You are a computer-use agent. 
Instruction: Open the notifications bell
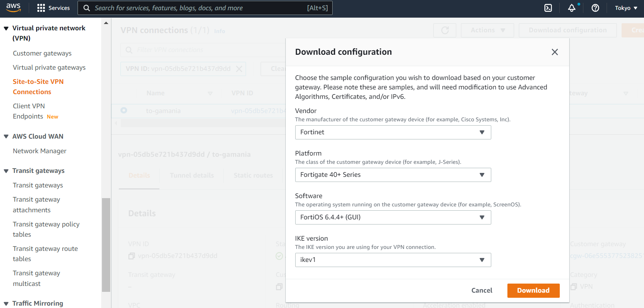pyautogui.click(x=572, y=8)
